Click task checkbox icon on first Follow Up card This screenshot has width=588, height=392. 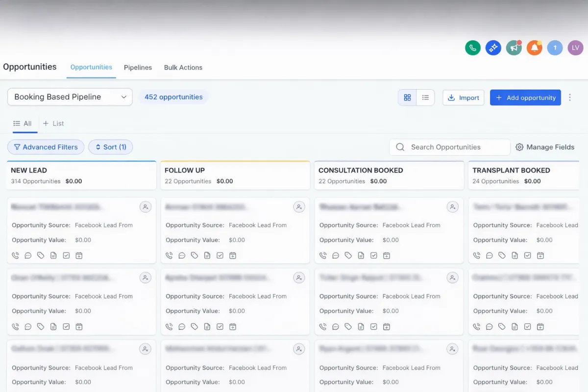pos(220,255)
